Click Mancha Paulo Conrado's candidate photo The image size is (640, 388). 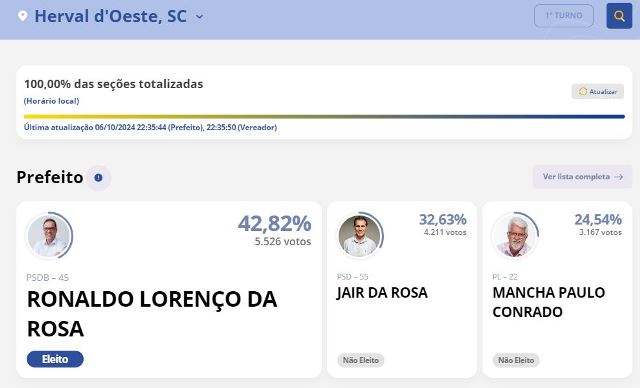coord(515,236)
